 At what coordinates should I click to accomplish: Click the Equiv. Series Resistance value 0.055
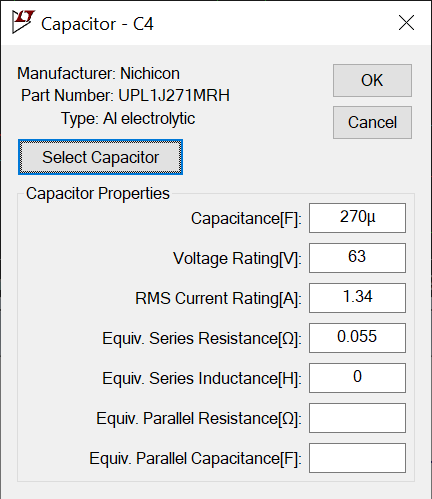coord(357,338)
